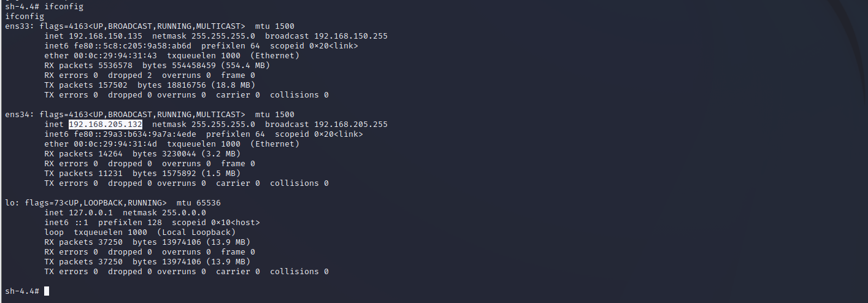Click the broadcast address 192.168.150.255
The height and width of the screenshot is (303, 868).
click(x=351, y=36)
